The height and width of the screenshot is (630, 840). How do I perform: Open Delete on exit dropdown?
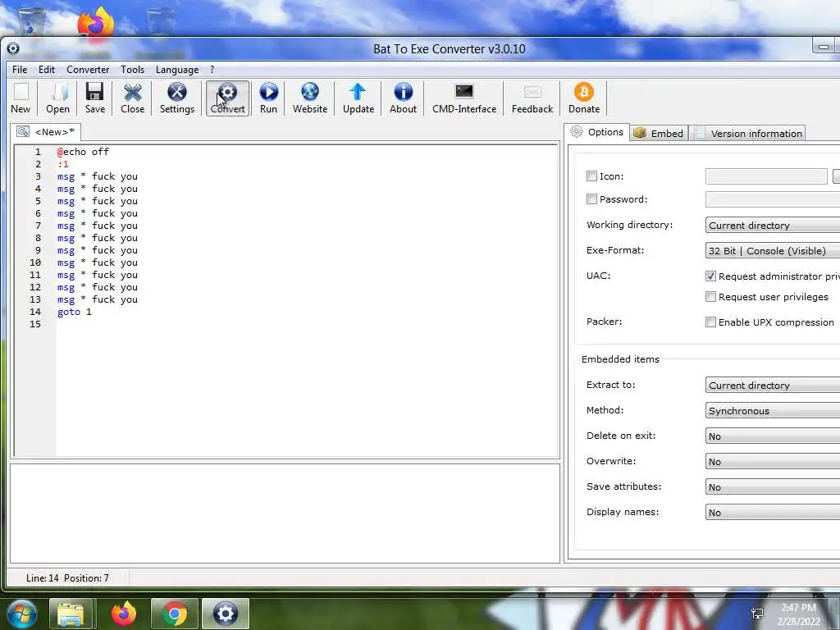[x=773, y=436]
